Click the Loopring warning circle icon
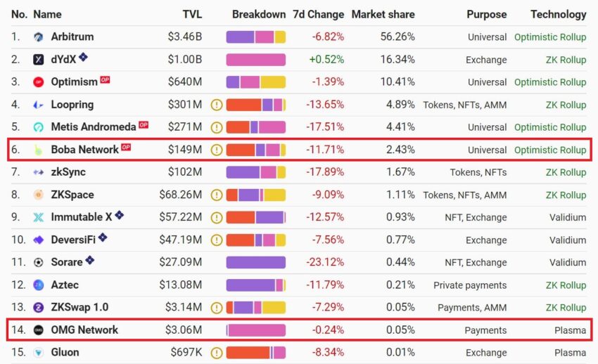598x364 pixels. pos(217,105)
